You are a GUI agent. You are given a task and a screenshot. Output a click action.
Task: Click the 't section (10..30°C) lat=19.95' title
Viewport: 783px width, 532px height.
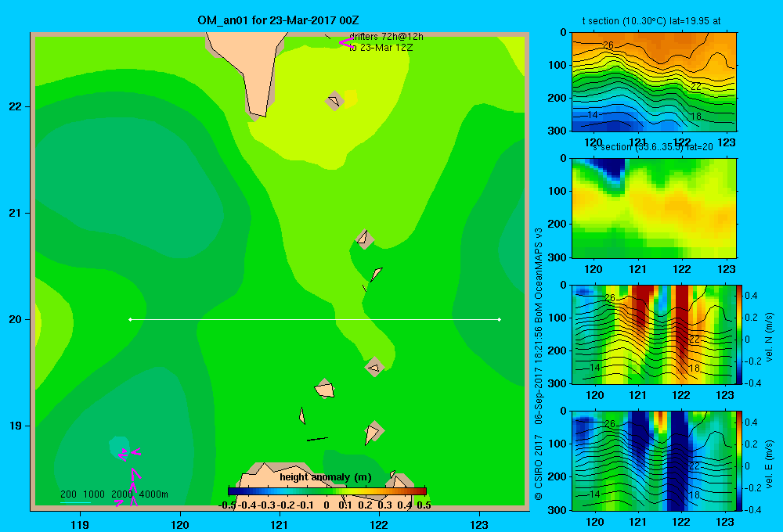point(651,21)
